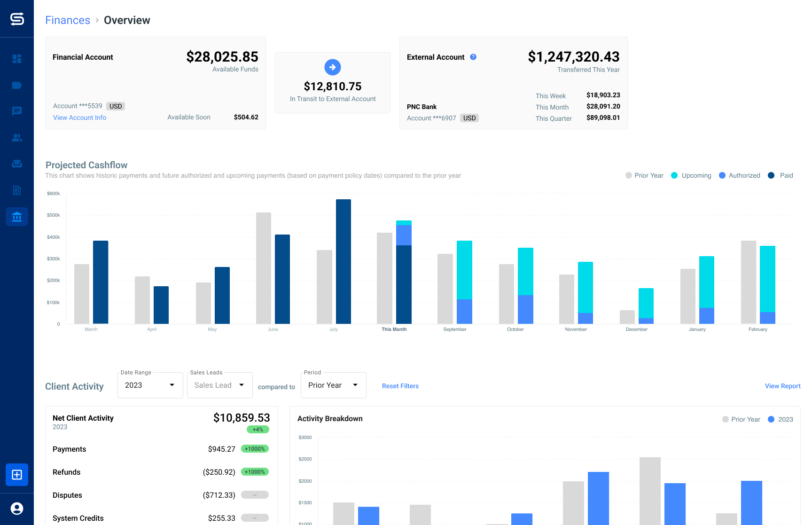Open the dashboard grid icon in sidebar
The width and height of the screenshot is (812, 525).
[x=17, y=59]
